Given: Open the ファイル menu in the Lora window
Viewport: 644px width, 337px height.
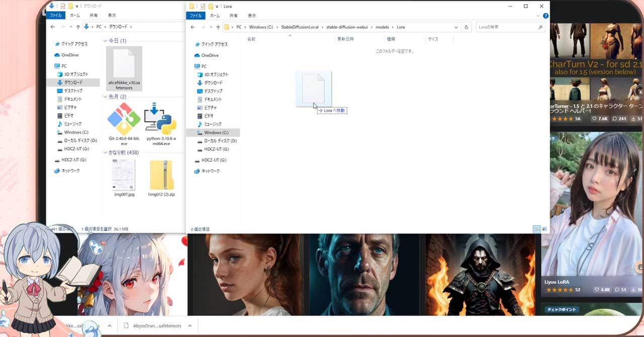Looking at the screenshot, I should 196,16.
